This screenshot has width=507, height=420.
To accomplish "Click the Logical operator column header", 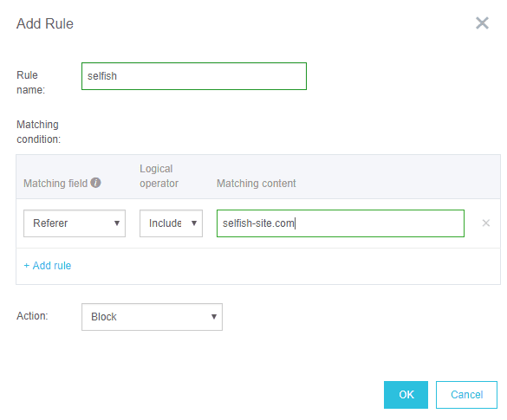I will (159, 176).
